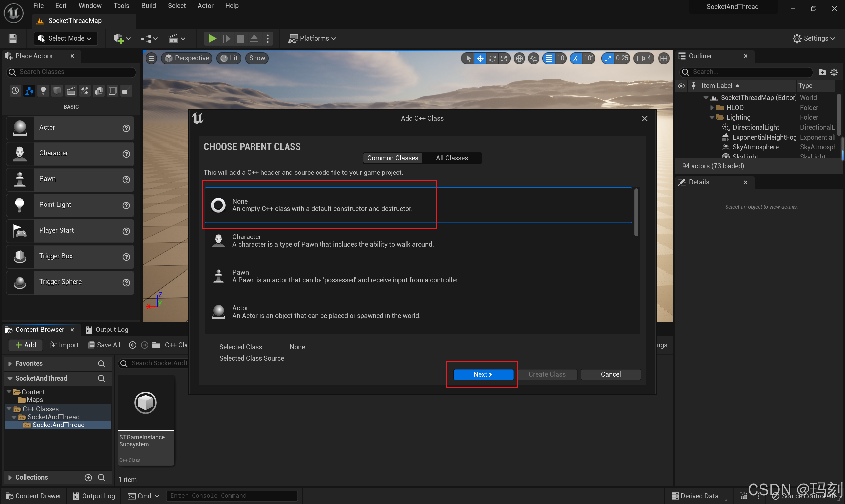845x504 pixels.
Task: Click the Lights category icon in Place Actors
Action: click(x=43, y=91)
